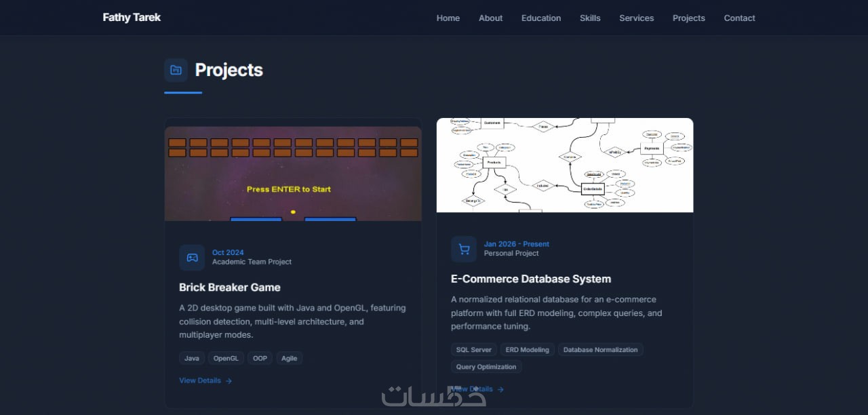The width and height of the screenshot is (868, 415).
Task: Click the Agile tag
Action: [290, 358]
